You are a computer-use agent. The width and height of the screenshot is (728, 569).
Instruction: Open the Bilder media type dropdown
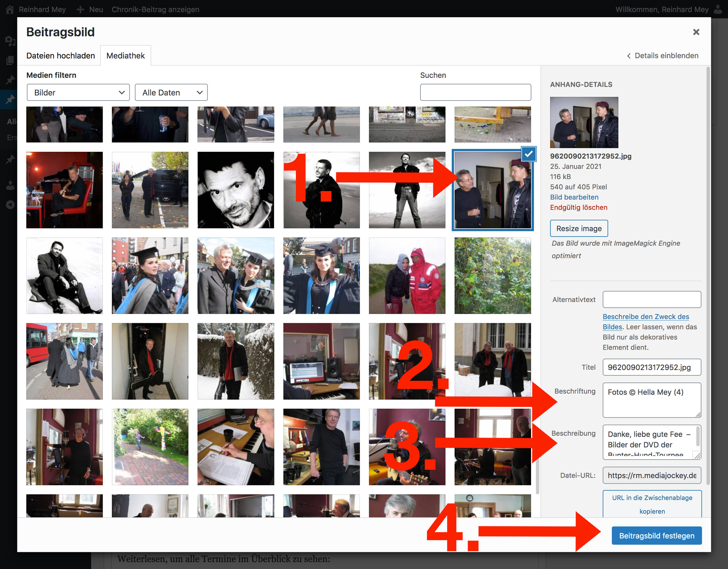[x=78, y=92]
